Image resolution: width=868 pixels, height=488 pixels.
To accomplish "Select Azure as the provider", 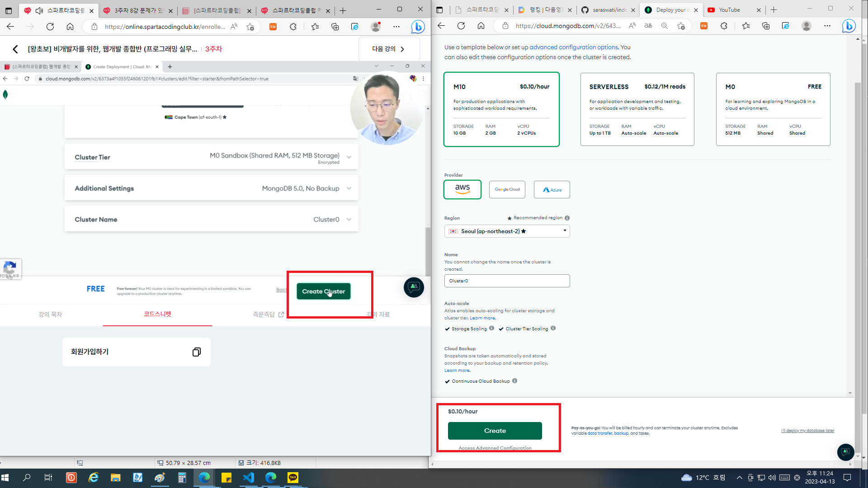I will pos(552,189).
